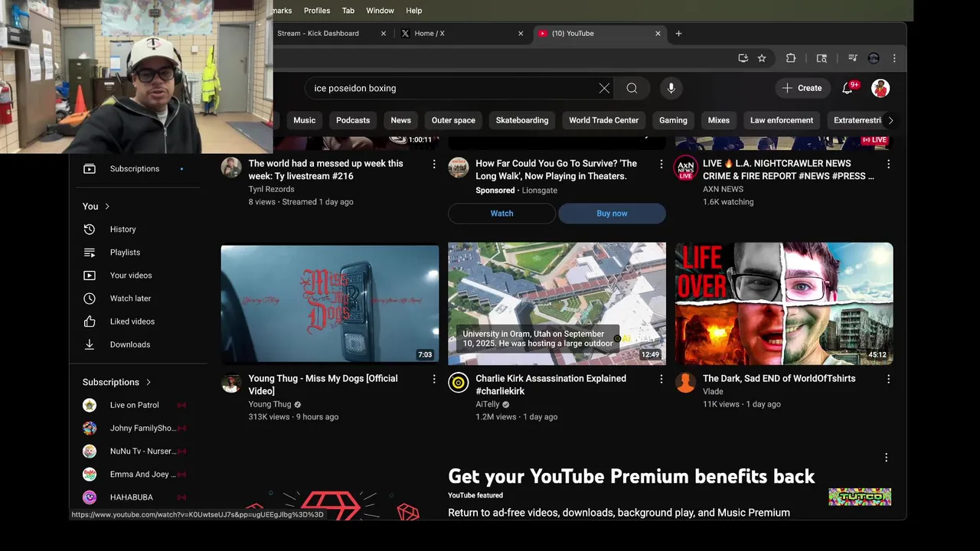Click the magnifier search button
The width and height of the screenshot is (980, 551).
pyautogui.click(x=632, y=88)
